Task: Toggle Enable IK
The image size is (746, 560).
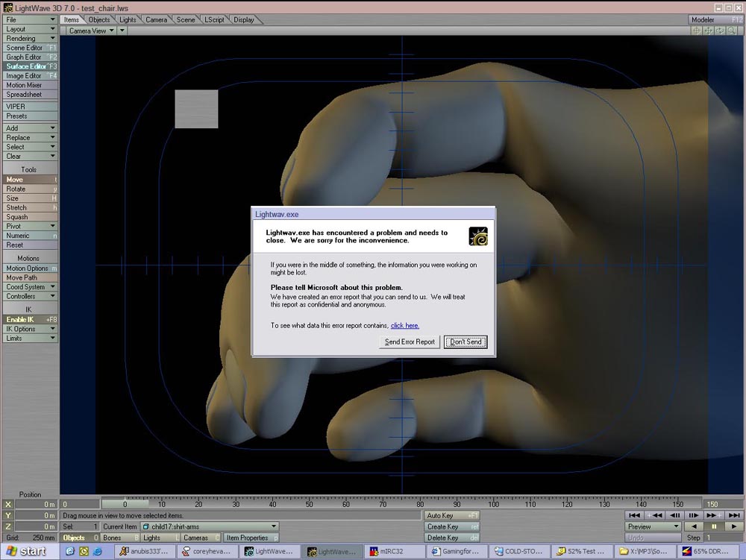Action: tap(31, 319)
